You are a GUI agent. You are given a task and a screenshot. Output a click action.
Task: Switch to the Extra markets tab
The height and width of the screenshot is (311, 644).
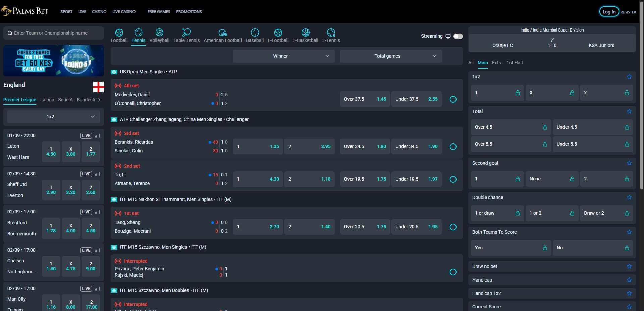pyautogui.click(x=497, y=63)
